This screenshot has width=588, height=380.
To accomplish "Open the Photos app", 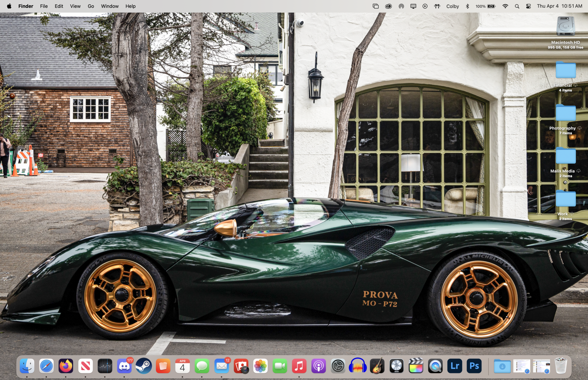I will [x=260, y=366].
